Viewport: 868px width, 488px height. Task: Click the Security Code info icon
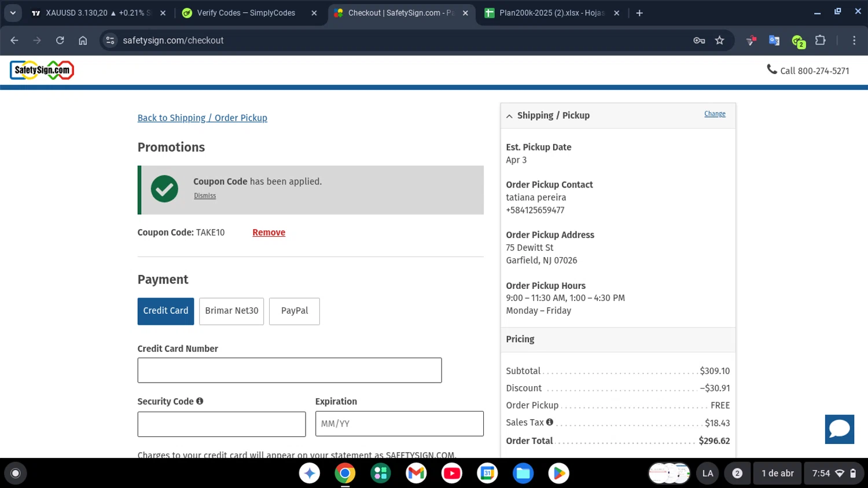(x=200, y=401)
